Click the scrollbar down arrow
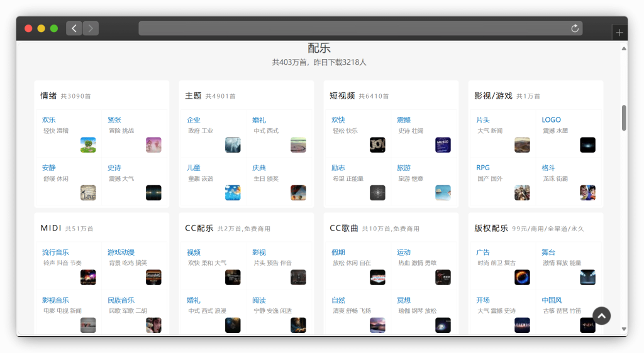 (624, 329)
